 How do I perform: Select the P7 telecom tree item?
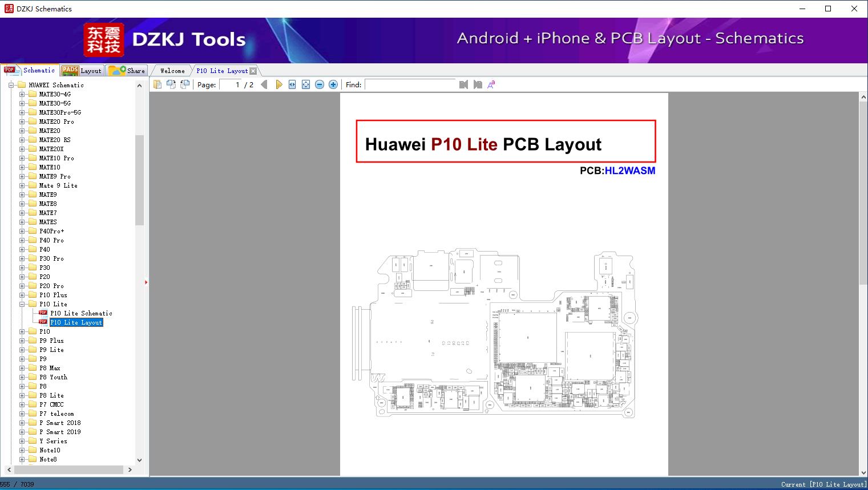click(x=56, y=414)
